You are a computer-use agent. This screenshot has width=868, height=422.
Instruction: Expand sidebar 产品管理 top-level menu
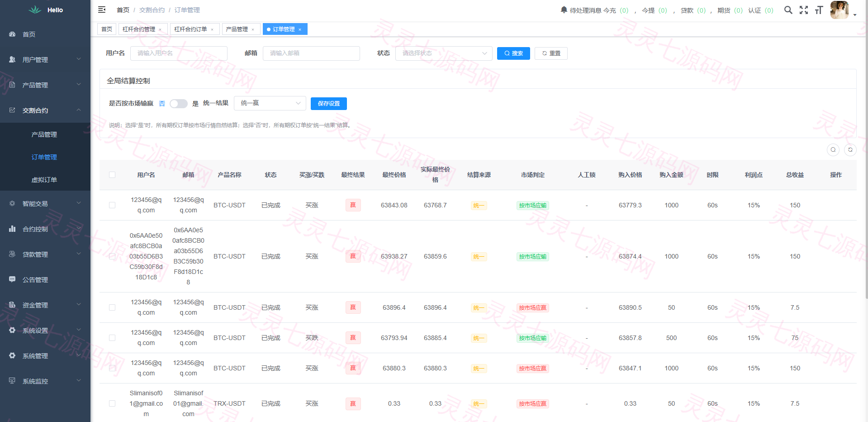tap(45, 85)
